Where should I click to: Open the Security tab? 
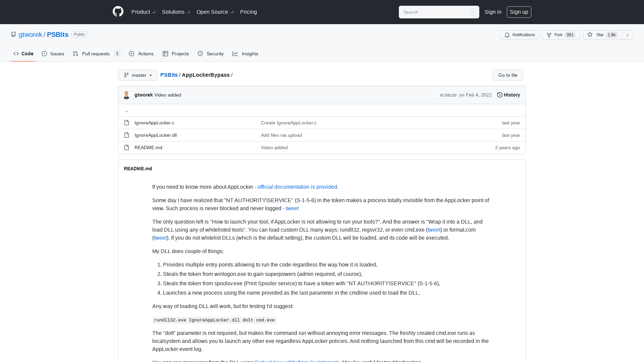[211, 54]
